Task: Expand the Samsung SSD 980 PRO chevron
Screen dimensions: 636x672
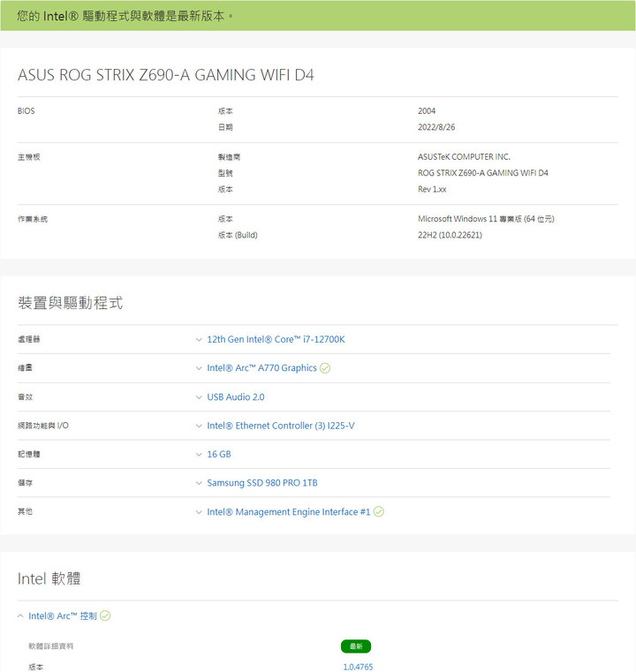Action: coord(199,483)
